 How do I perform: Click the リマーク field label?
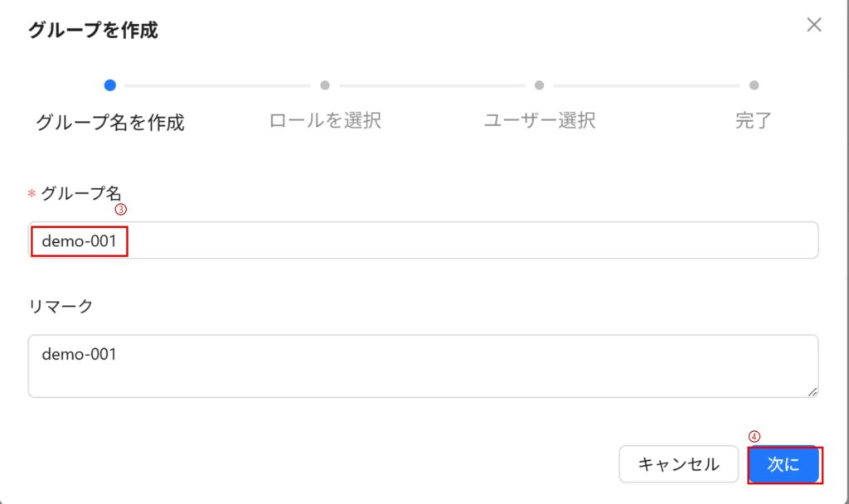[x=61, y=306]
